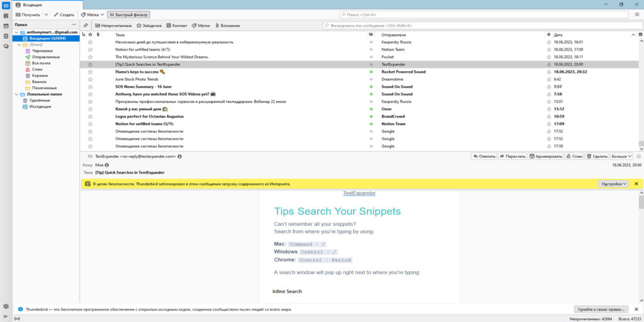Focus the global search input field
Viewport: 644px width, 322px height.
point(484,14)
